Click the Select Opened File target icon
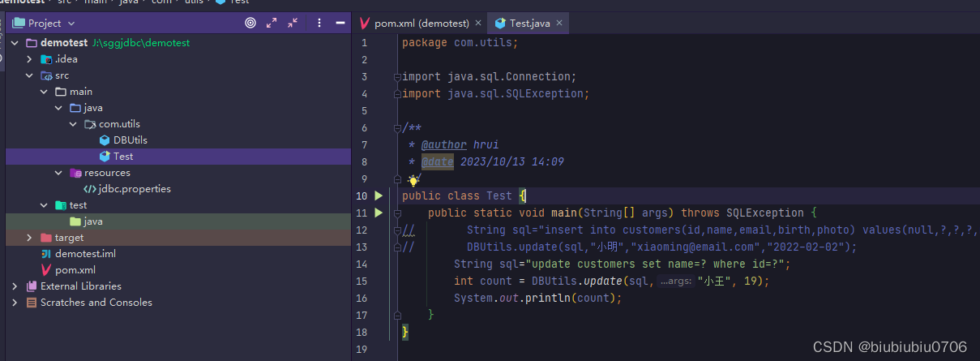The width and height of the screenshot is (980, 361). 250,24
